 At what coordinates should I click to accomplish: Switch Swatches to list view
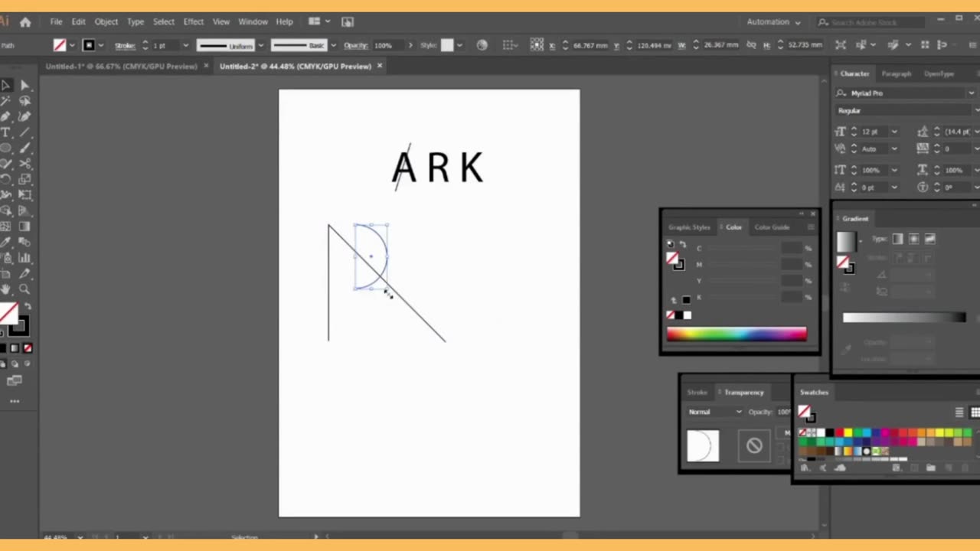pos(959,412)
